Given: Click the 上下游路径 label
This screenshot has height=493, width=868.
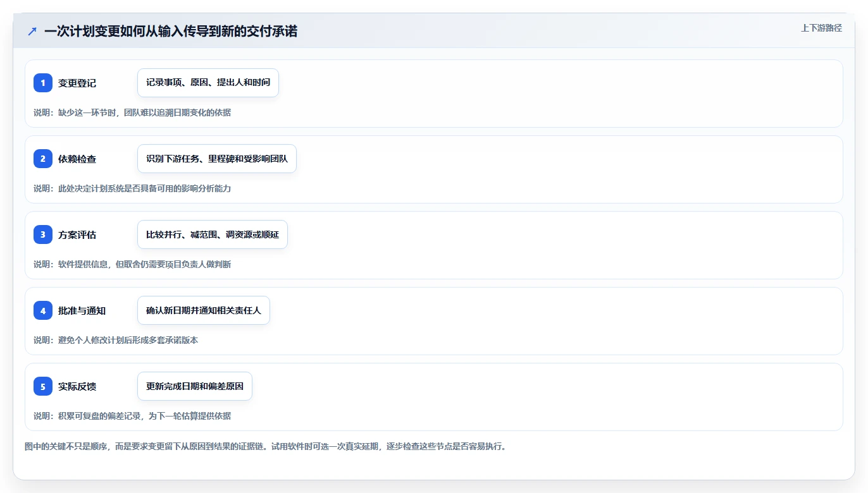Looking at the screenshot, I should coord(821,28).
